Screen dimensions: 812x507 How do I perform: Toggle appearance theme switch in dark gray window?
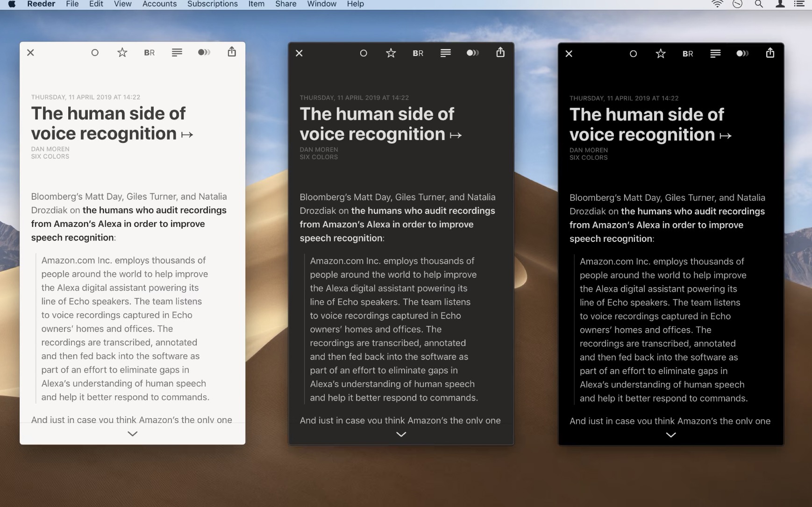(x=473, y=53)
